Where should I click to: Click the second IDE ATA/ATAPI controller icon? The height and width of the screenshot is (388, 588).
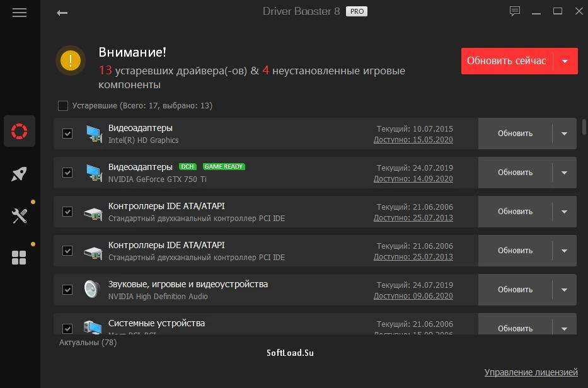pos(93,253)
